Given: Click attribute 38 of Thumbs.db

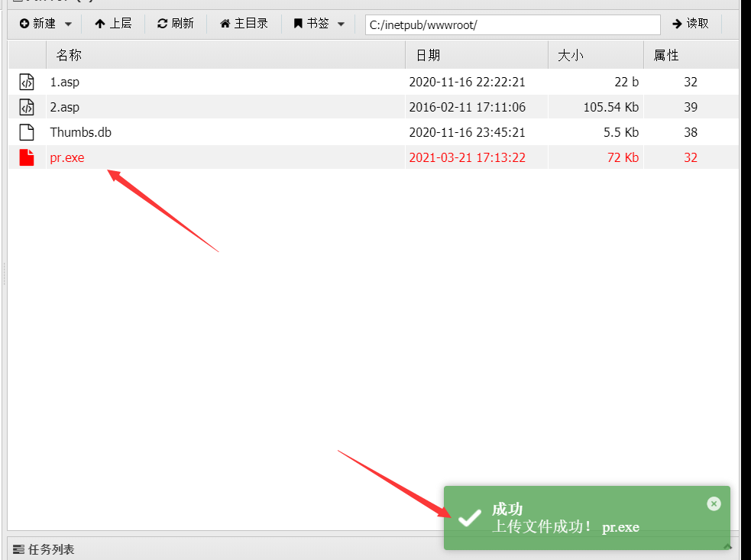Looking at the screenshot, I should [690, 132].
